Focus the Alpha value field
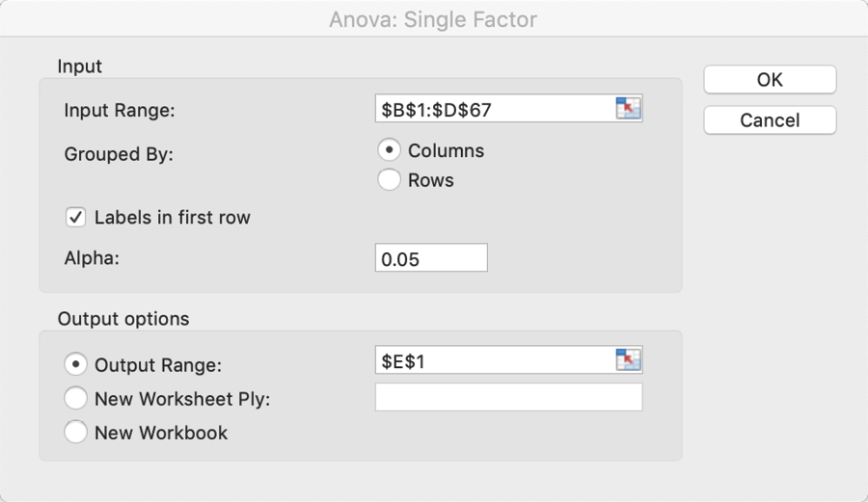 (x=431, y=258)
